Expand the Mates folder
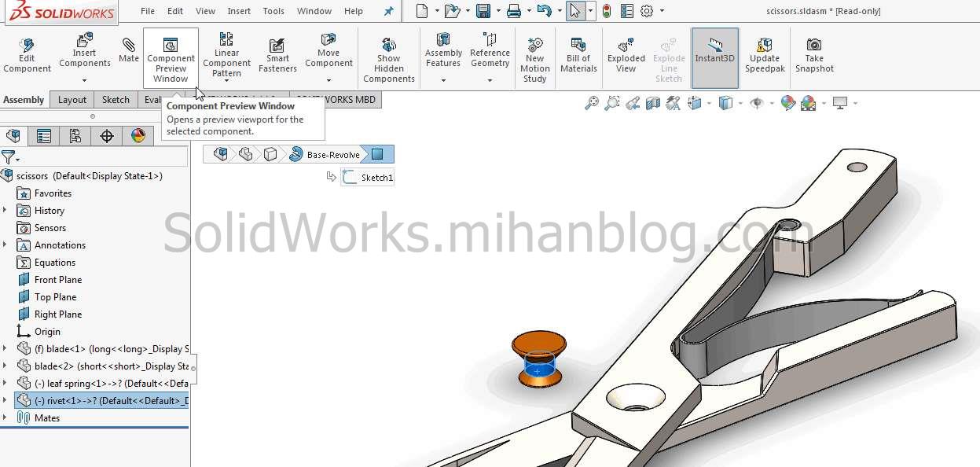Screen dimensions: 980x467 [x=5, y=418]
